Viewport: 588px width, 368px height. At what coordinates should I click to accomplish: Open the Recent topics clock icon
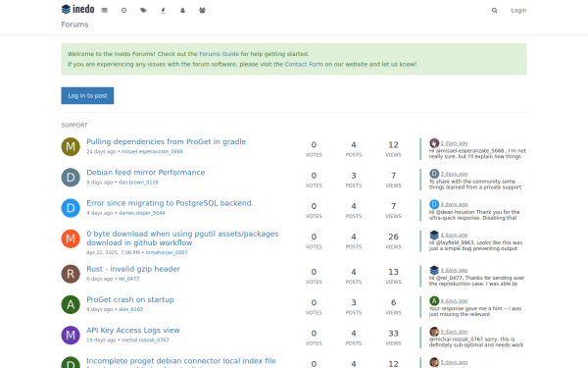[123, 10]
